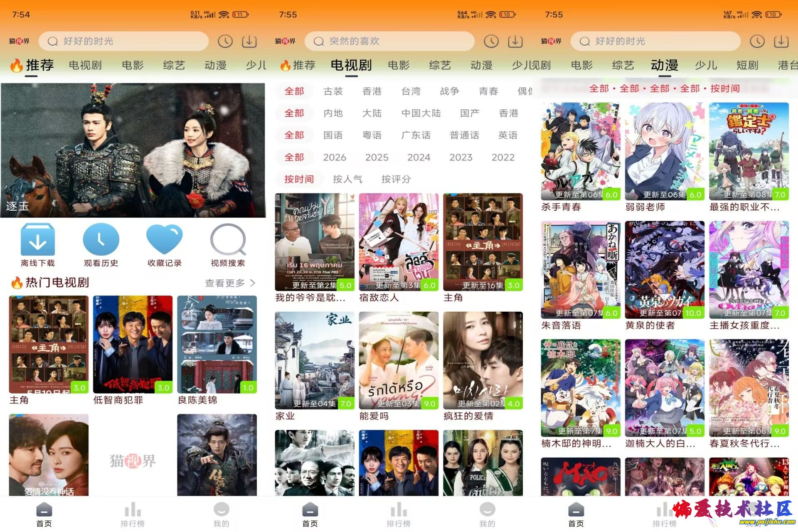Viewport: 798px width, 532px height.
Task: Tap 首页 home icon in left screen bottom bar
Action: pyautogui.click(x=44, y=510)
